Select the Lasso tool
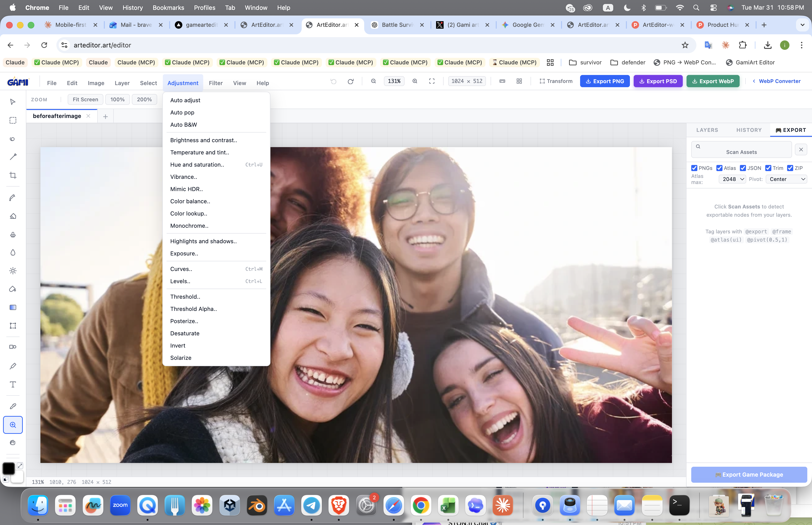Viewport: 812px width, 525px height. 13,139
